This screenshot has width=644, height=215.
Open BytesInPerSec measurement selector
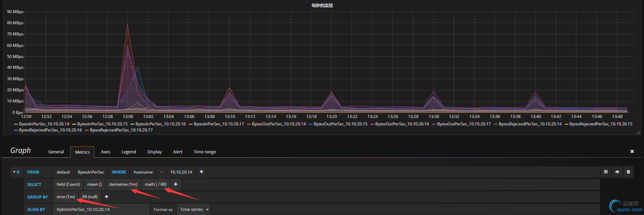click(91, 172)
